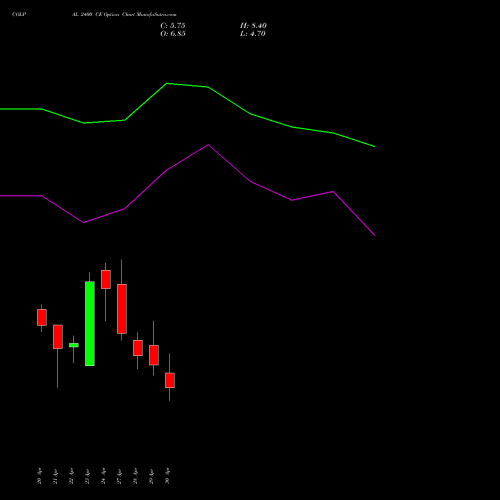Click the open value 'O: 6.85'
The image size is (500, 500).
click(x=173, y=34)
